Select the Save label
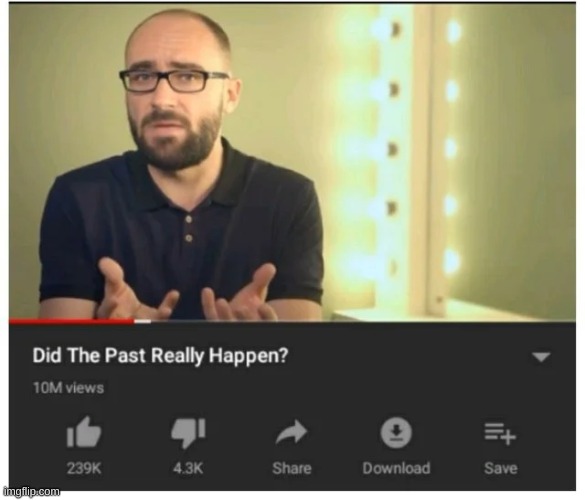This screenshot has height=500, width=585. (501, 468)
